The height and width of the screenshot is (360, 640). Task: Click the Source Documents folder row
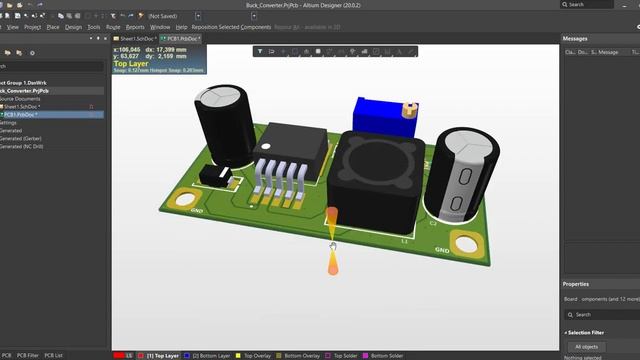20,99
